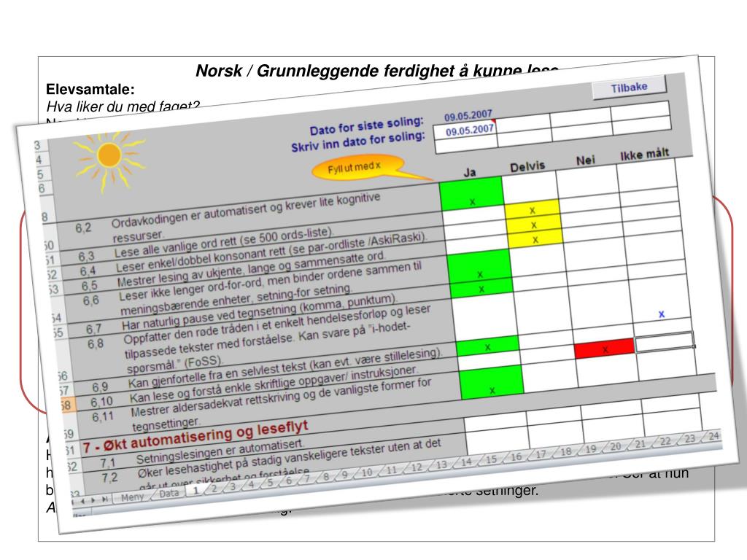747x560 pixels.
Task: Open the Data sheet tab
Action: [x=169, y=494]
